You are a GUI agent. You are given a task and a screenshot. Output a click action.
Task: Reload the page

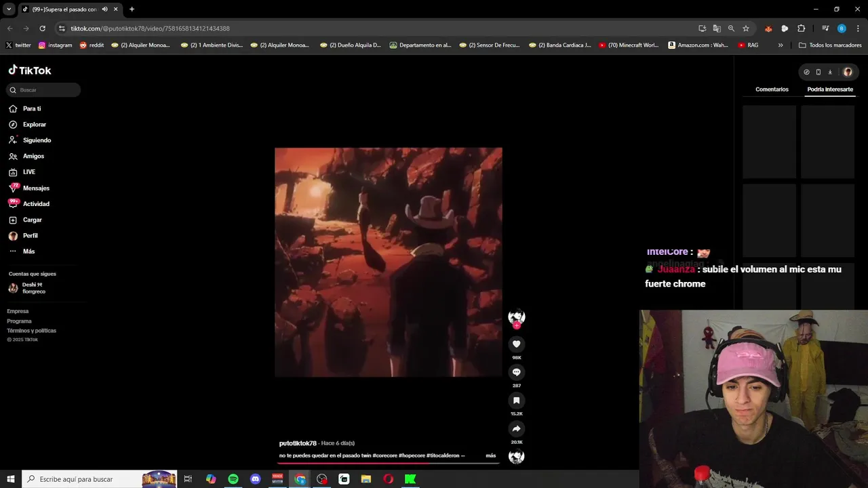42,28
